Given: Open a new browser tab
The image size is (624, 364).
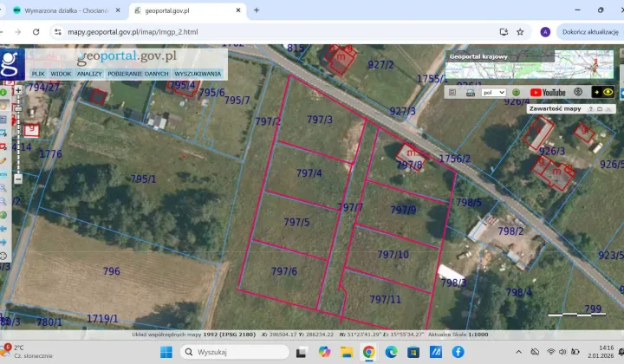Looking at the screenshot, I should 257,10.
